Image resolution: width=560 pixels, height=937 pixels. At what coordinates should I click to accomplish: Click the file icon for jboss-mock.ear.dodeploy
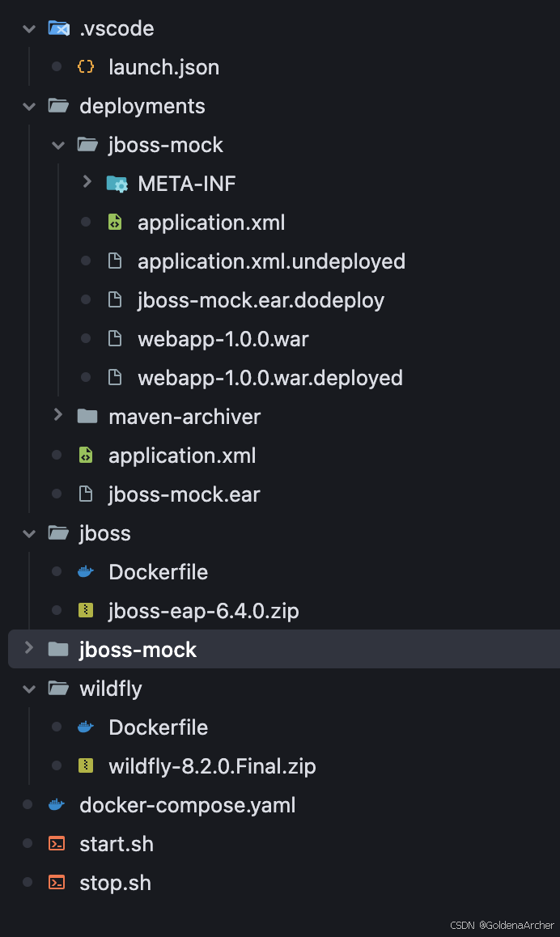pyautogui.click(x=115, y=300)
